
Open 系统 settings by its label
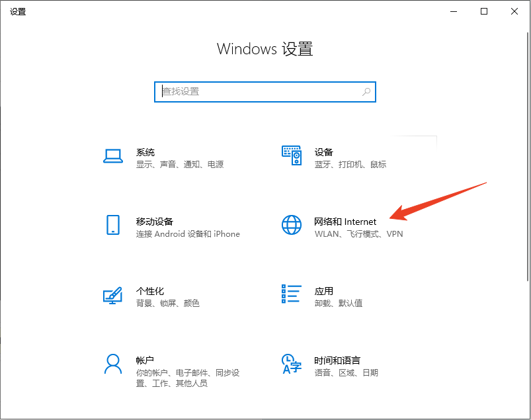(x=147, y=152)
